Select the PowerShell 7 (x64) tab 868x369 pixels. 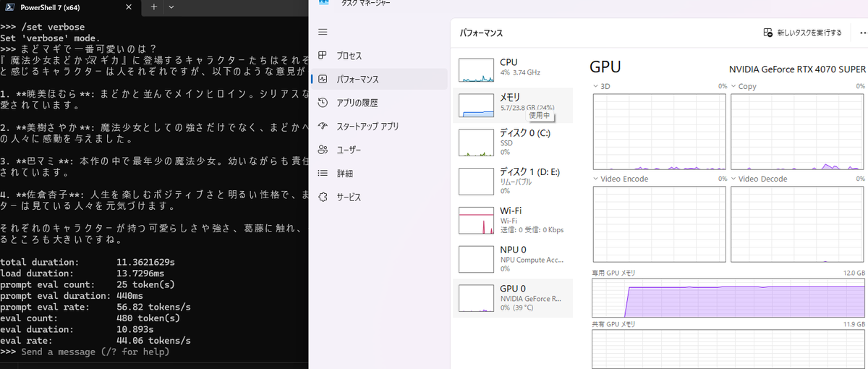coord(68,7)
